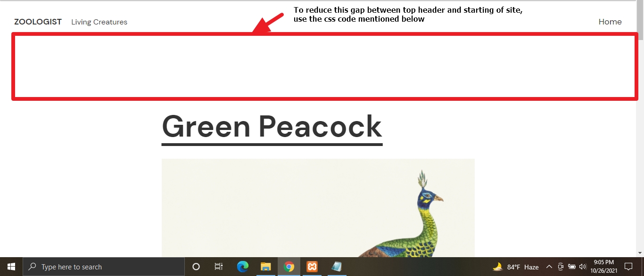Toggle mute using the volume icon

tap(583, 267)
